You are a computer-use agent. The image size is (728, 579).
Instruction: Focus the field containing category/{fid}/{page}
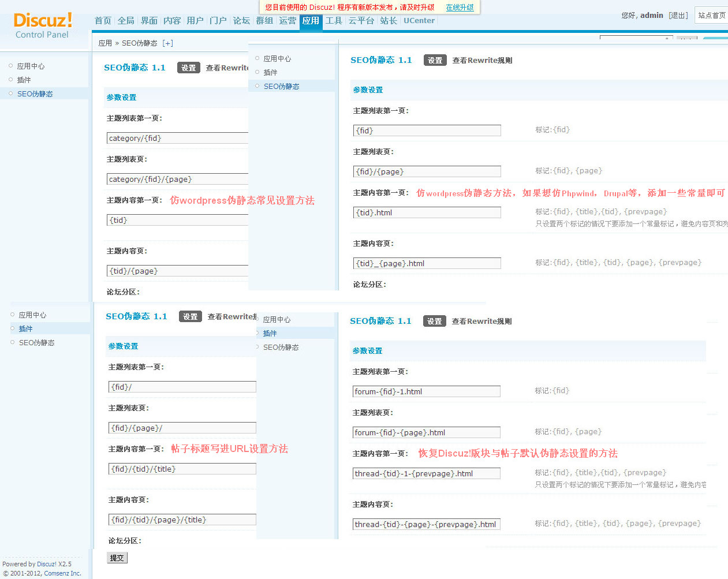click(177, 180)
